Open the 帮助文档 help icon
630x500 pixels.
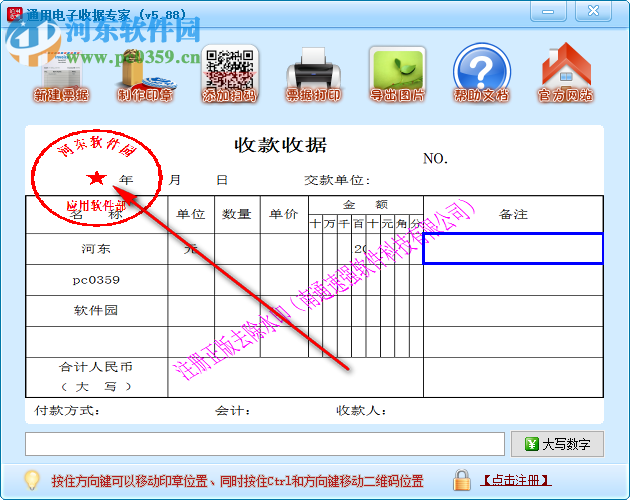pyautogui.click(x=481, y=73)
